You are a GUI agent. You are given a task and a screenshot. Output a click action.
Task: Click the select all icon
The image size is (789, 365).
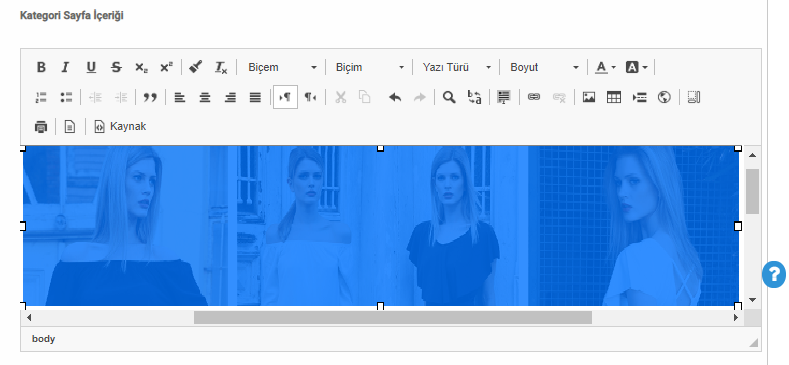click(504, 97)
